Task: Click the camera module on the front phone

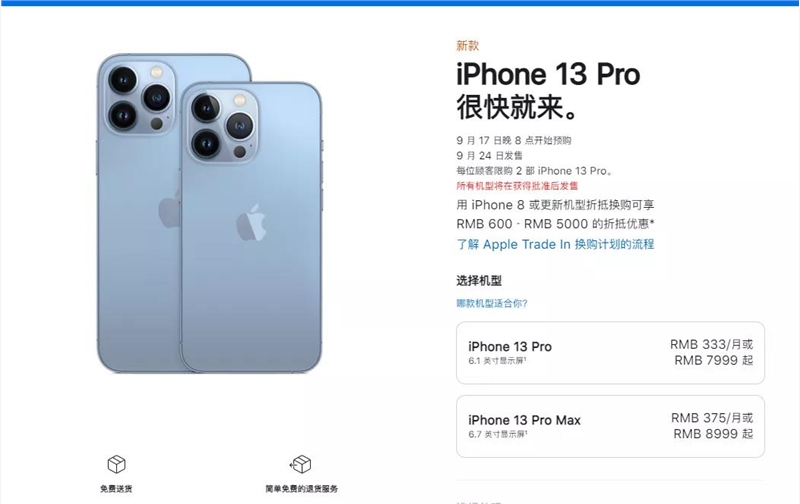Action: (223, 125)
